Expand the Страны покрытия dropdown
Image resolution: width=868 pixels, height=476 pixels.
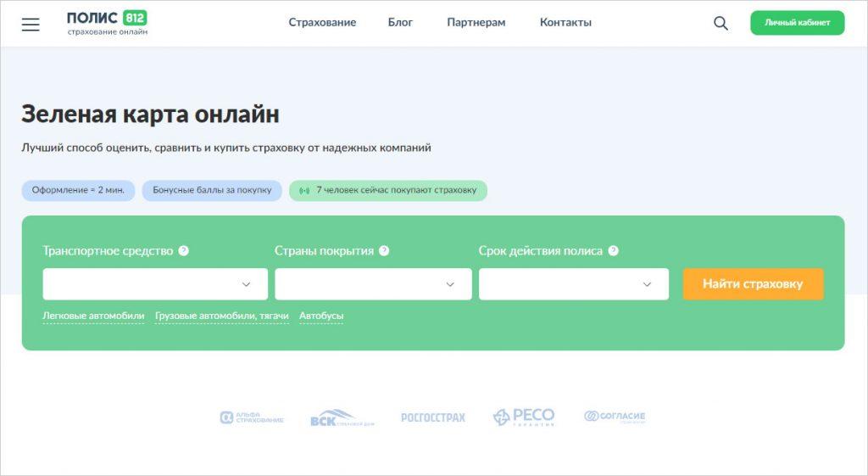(x=373, y=284)
